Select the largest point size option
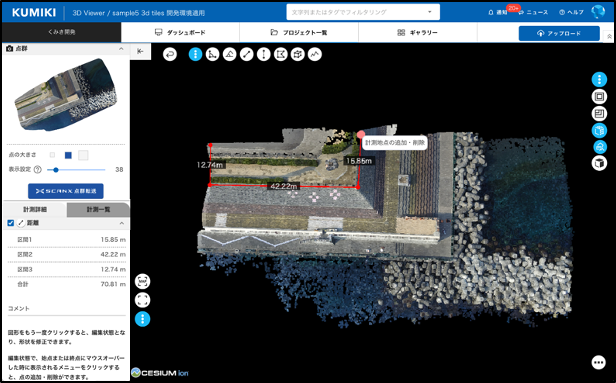This screenshot has width=616, height=383. click(x=83, y=155)
